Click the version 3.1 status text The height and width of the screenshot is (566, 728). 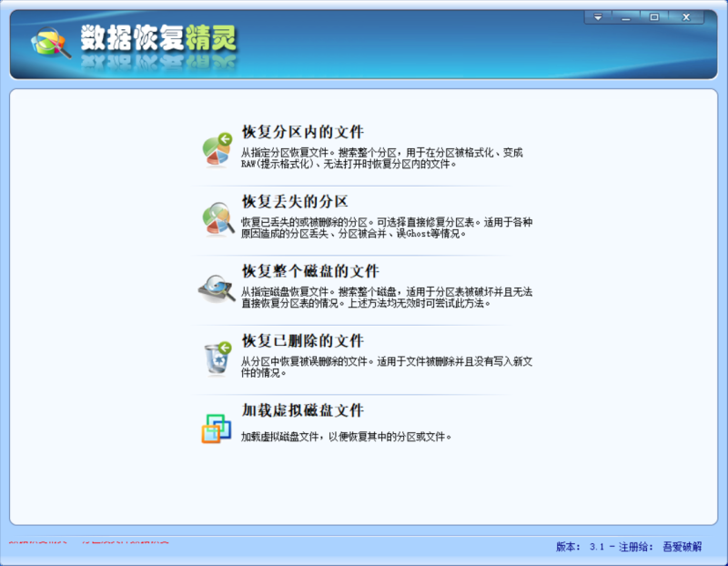pos(581,547)
